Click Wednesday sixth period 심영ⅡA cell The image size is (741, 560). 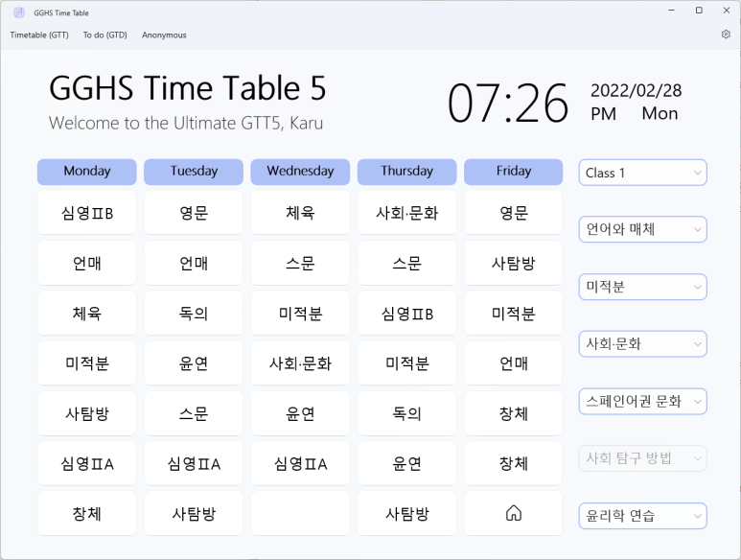pyautogui.click(x=300, y=463)
